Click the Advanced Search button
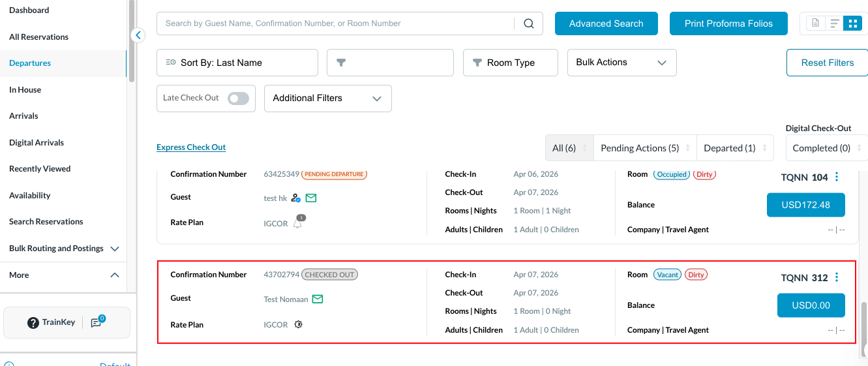This screenshot has width=868, height=366. coord(606,23)
